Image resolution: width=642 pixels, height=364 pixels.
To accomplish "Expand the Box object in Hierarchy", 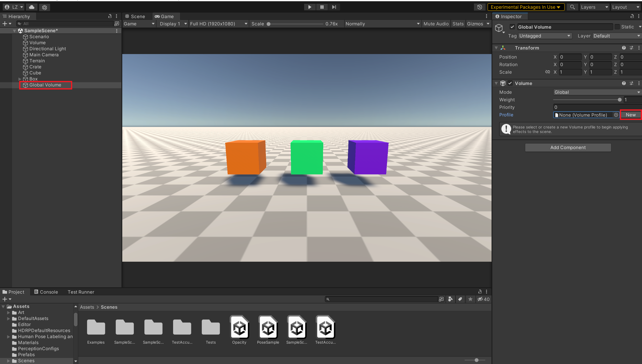I will tap(20, 79).
